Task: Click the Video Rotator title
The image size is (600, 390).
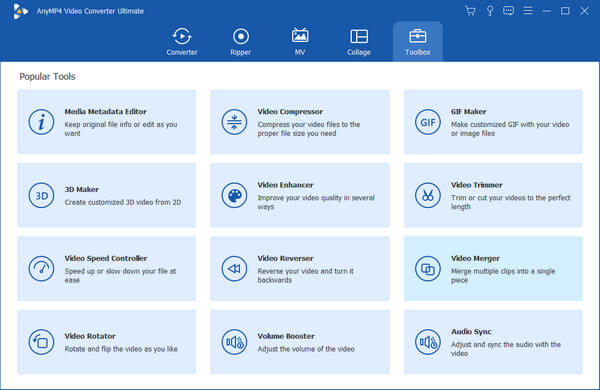Action: (x=90, y=336)
